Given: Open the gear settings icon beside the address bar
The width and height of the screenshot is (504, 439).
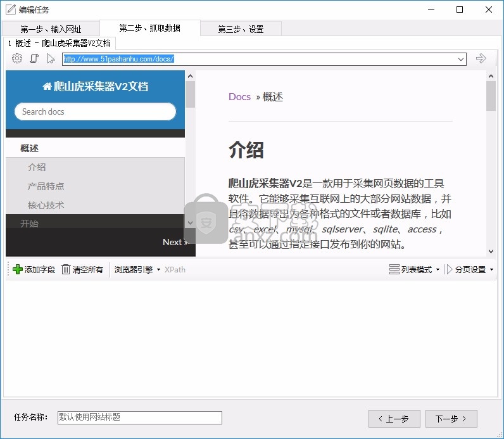Looking at the screenshot, I should pos(17,58).
